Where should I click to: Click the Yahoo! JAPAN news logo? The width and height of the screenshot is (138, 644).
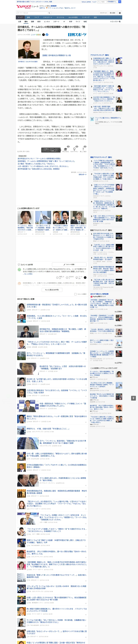point(27,7)
